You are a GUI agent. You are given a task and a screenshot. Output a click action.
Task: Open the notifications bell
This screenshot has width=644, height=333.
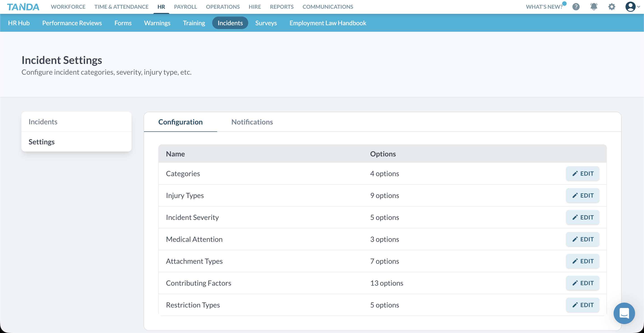coord(594,7)
